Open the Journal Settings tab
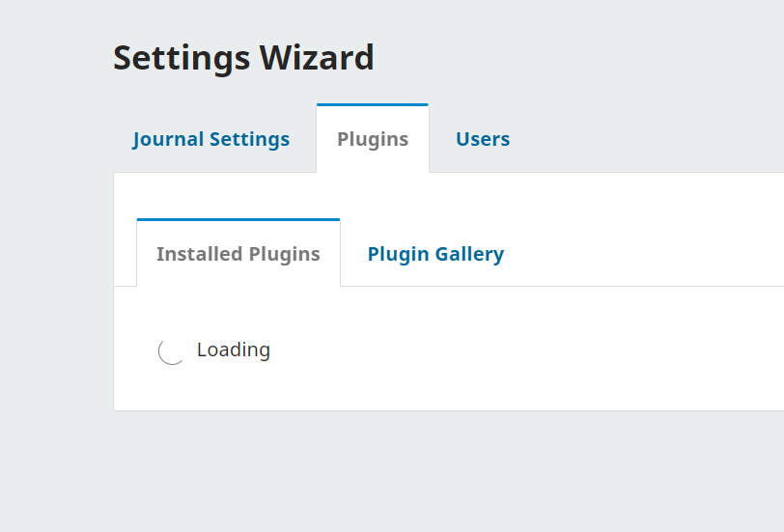The width and height of the screenshot is (784, 532). [x=210, y=139]
